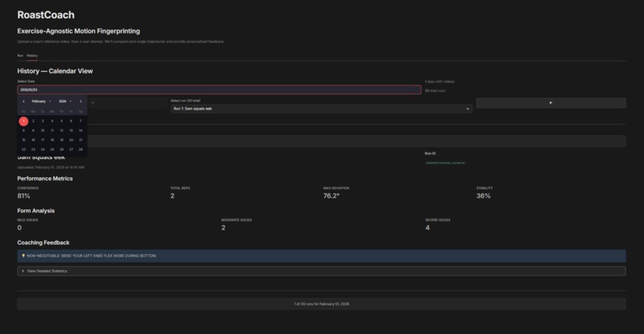The image size is (644, 334).
Task: Focus the Select Date input field
Action: (219, 89)
